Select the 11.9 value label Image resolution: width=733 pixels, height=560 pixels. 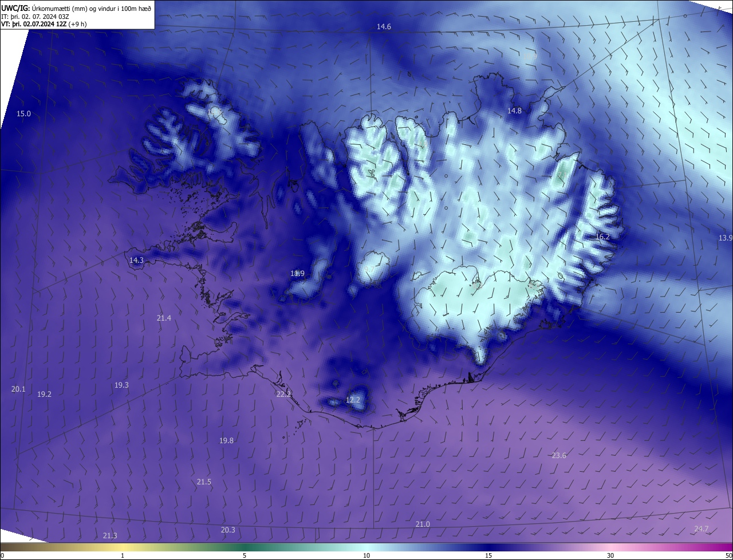pyautogui.click(x=297, y=274)
